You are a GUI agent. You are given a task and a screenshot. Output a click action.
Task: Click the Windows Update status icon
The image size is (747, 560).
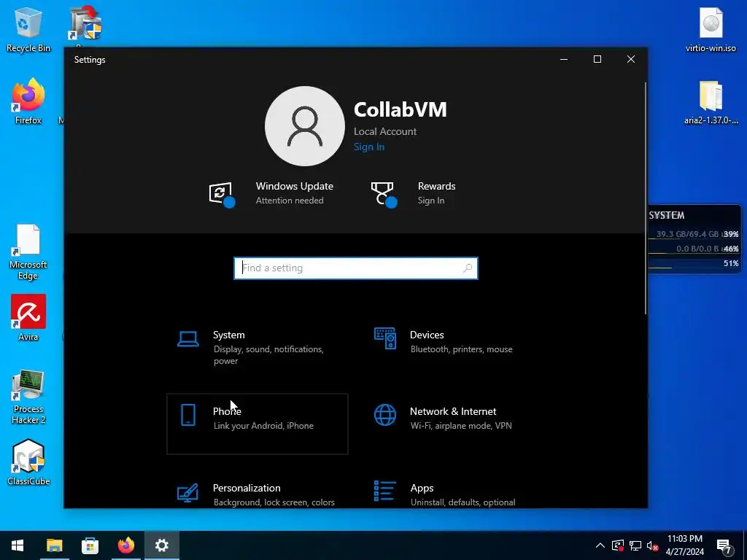click(x=222, y=194)
